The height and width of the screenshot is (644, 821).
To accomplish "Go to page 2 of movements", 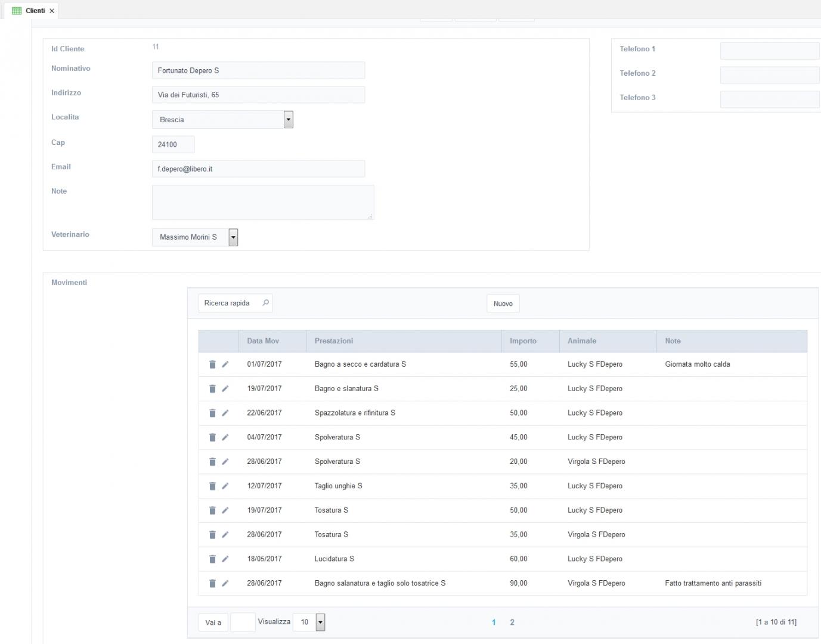I will coord(512,622).
